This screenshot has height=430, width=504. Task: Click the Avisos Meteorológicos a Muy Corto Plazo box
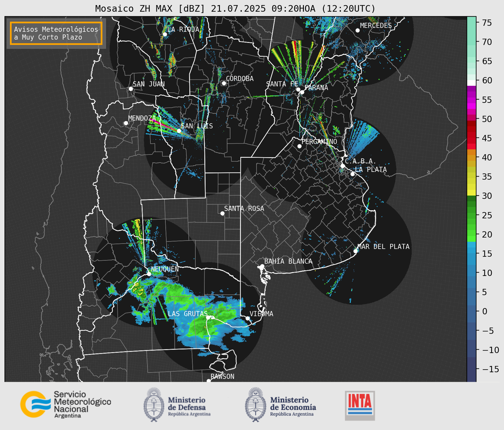point(56,33)
